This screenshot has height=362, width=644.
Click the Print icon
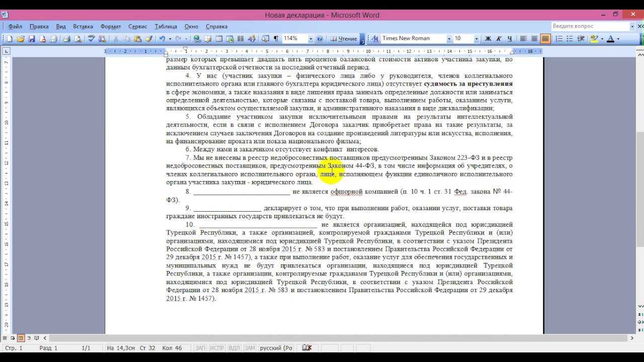[66, 39]
